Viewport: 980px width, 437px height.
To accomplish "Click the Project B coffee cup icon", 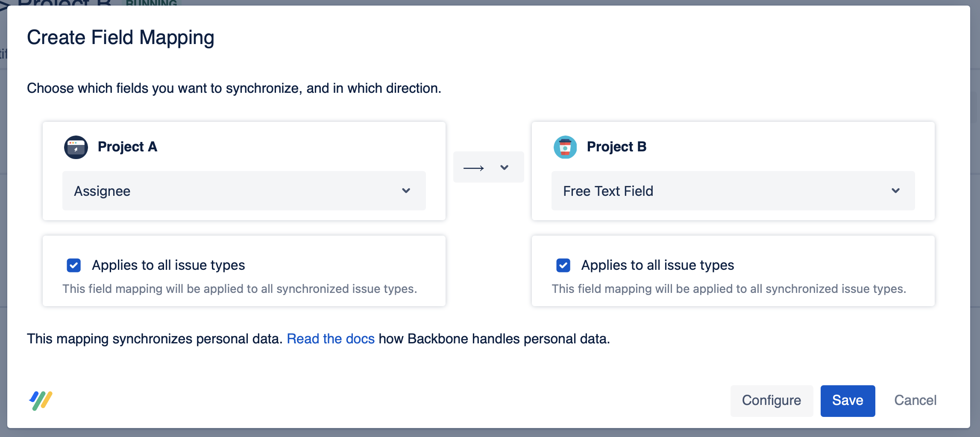I will (565, 147).
